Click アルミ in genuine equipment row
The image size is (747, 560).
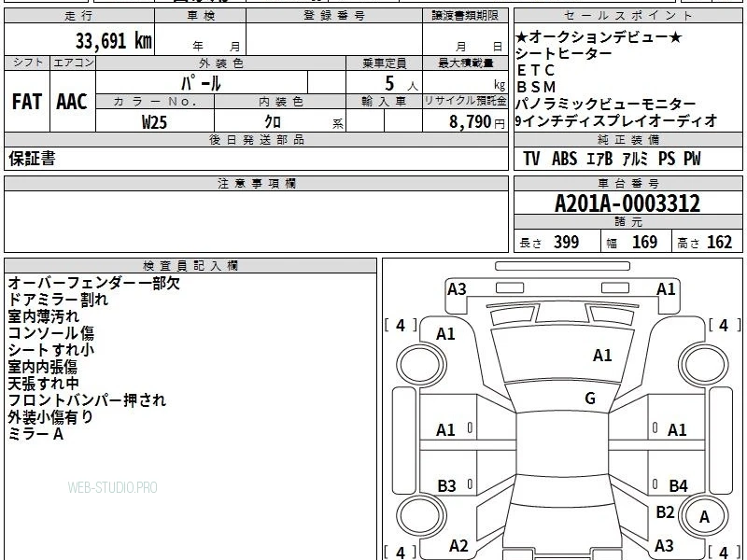[635, 159]
